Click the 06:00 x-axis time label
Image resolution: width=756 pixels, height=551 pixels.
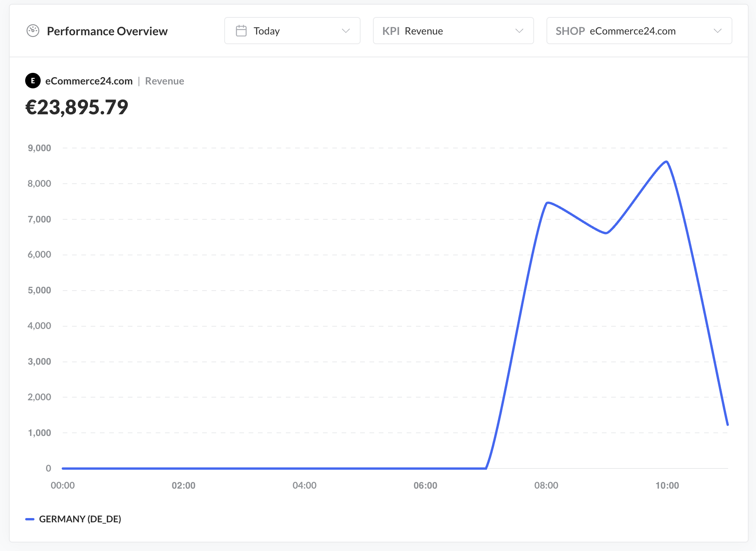coord(425,486)
